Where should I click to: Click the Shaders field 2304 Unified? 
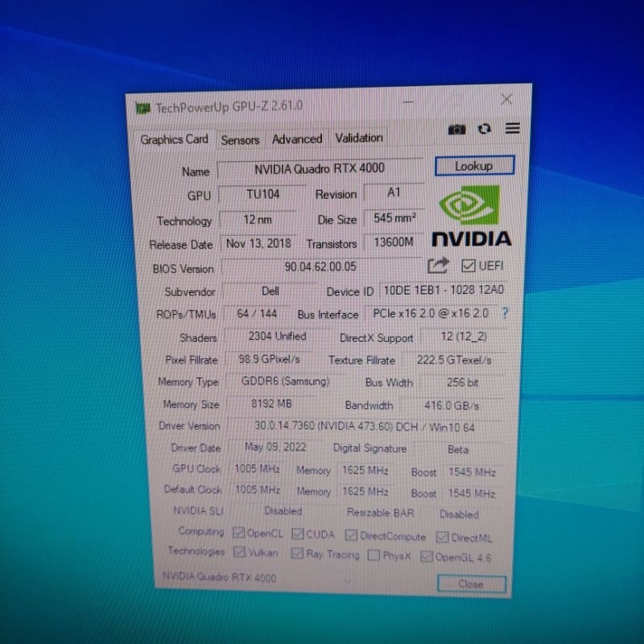tap(277, 336)
